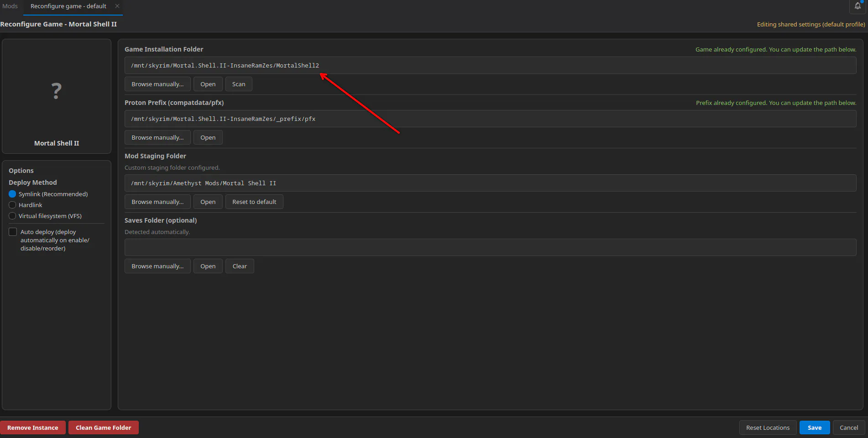
Task: Open the Saves Folder
Action: click(x=208, y=266)
